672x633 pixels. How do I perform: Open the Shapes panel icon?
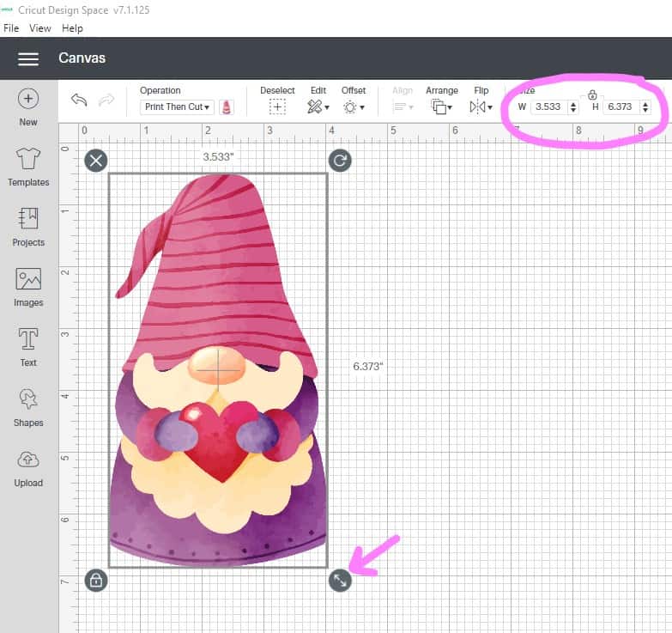pos(28,399)
